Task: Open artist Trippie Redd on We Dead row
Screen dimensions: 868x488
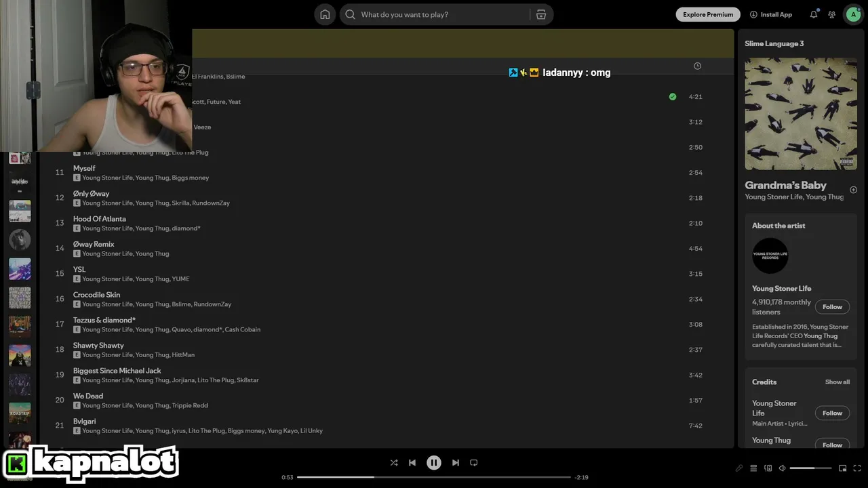Action: pyautogui.click(x=190, y=405)
